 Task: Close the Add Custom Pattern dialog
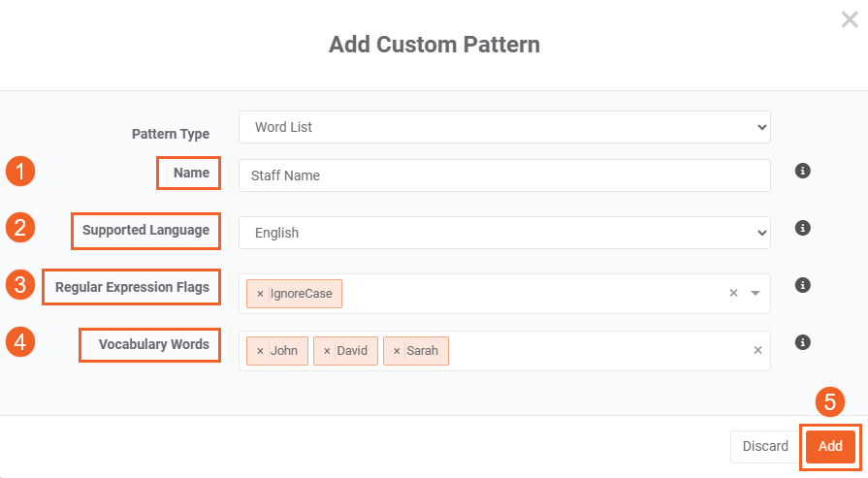pos(850,20)
